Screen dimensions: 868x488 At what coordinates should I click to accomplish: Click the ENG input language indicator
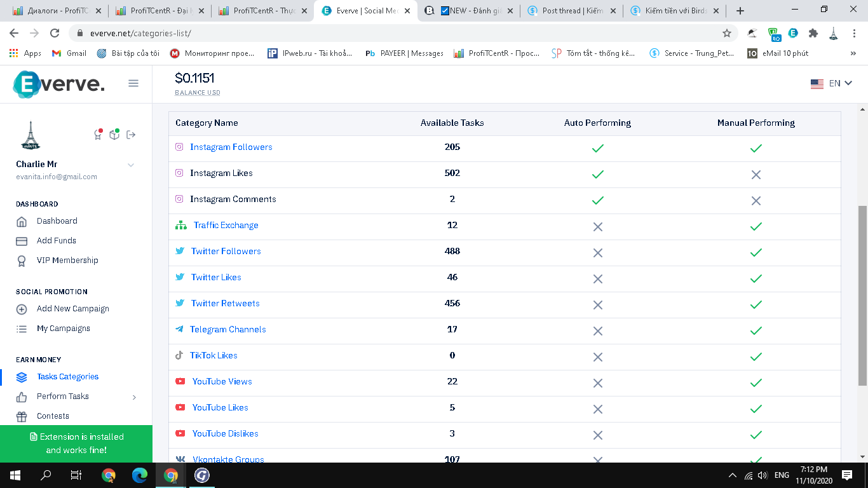click(x=782, y=475)
